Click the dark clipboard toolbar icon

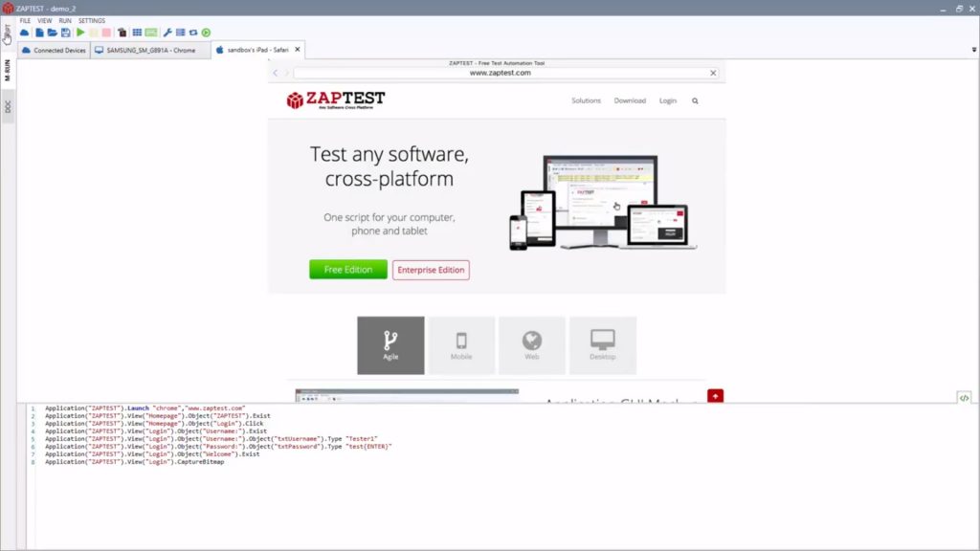[122, 33]
